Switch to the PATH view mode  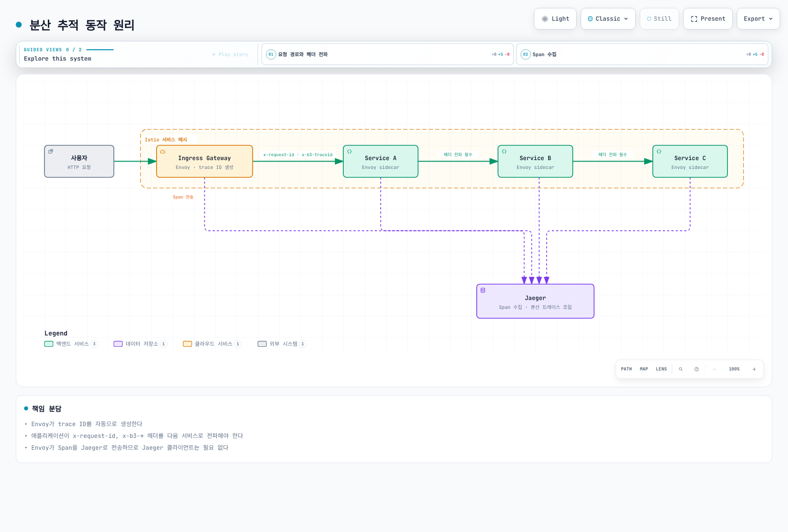[626, 369]
